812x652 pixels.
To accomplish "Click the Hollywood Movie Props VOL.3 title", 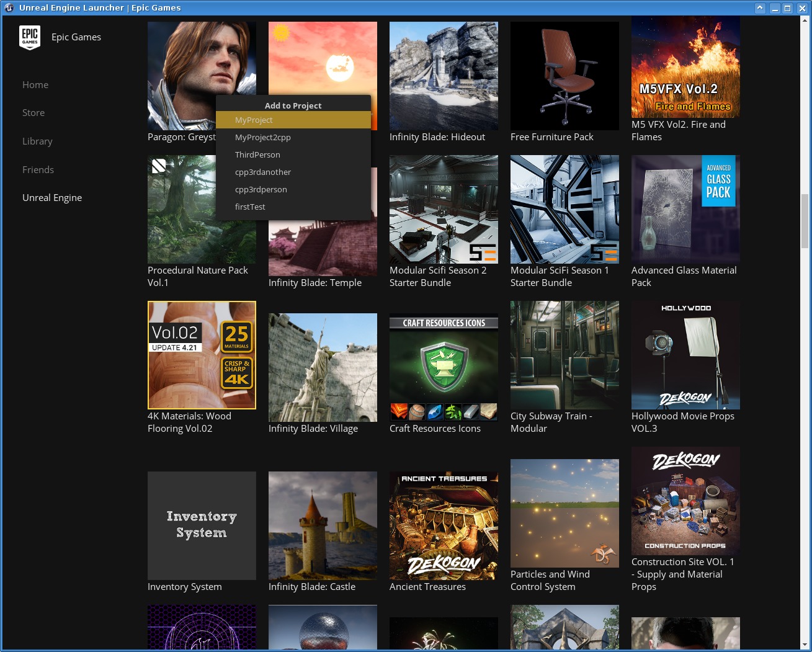I will click(683, 422).
